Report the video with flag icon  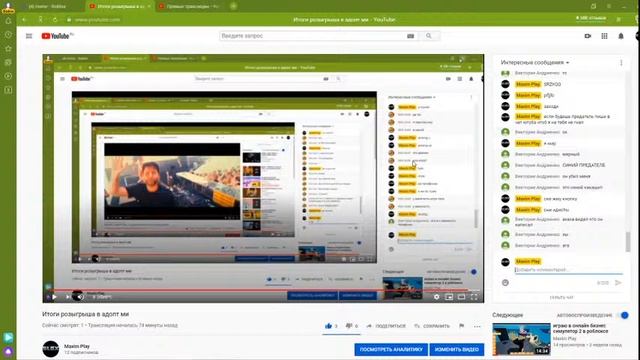pyautogui.click(x=462, y=326)
